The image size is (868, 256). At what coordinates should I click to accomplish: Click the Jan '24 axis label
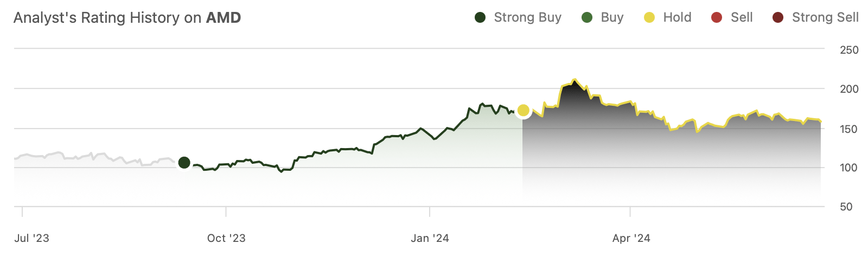(430, 238)
